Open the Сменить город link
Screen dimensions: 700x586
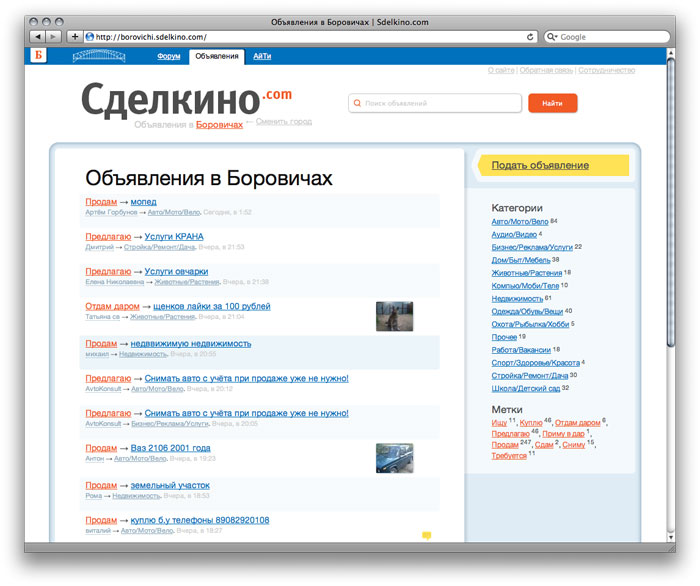pyautogui.click(x=284, y=121)
